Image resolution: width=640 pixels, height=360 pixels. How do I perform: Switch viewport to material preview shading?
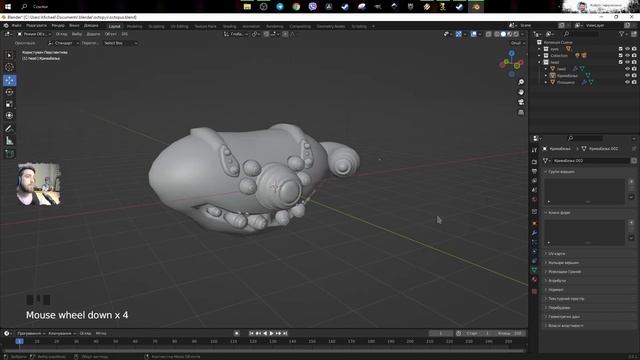point(510,34)
